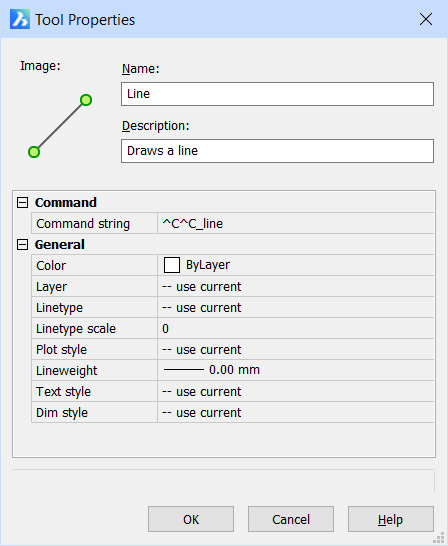Viewport: 448px width, 546px height.
Task: Click the Name input field
Action: tap(277, 94)
